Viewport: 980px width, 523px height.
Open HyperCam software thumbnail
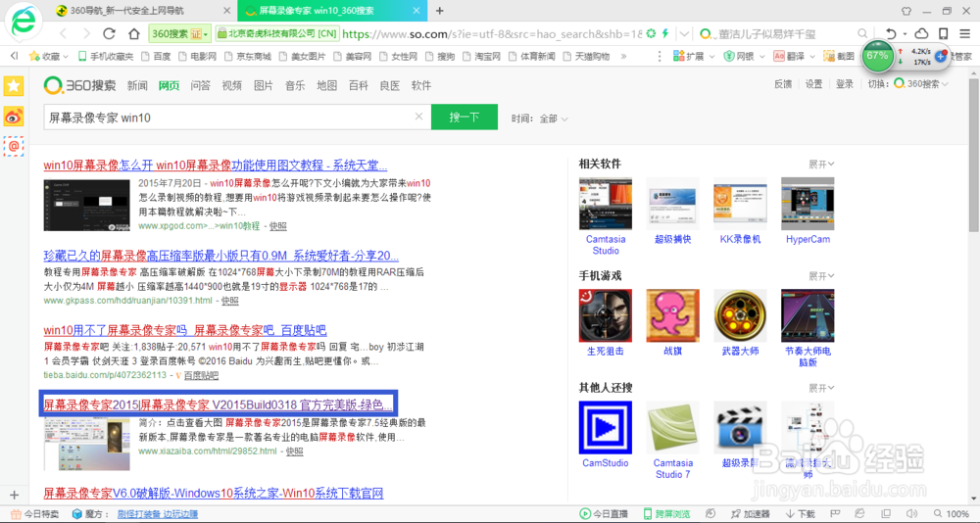(808, 204)
